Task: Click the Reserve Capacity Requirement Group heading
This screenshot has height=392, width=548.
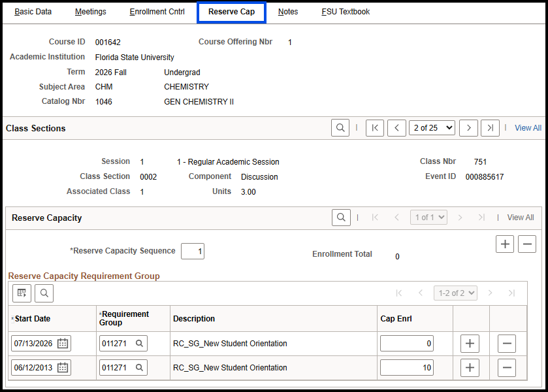Action: coord(84,276)
